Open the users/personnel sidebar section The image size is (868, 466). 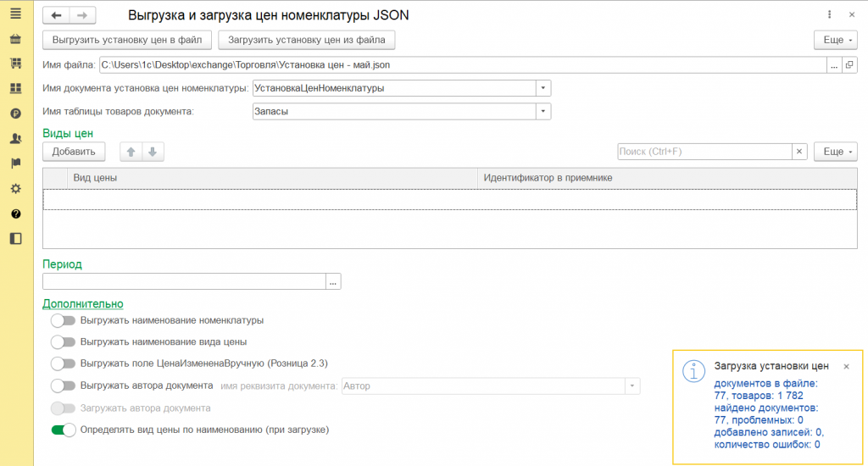pyautogui.click(x=15, y=138)
